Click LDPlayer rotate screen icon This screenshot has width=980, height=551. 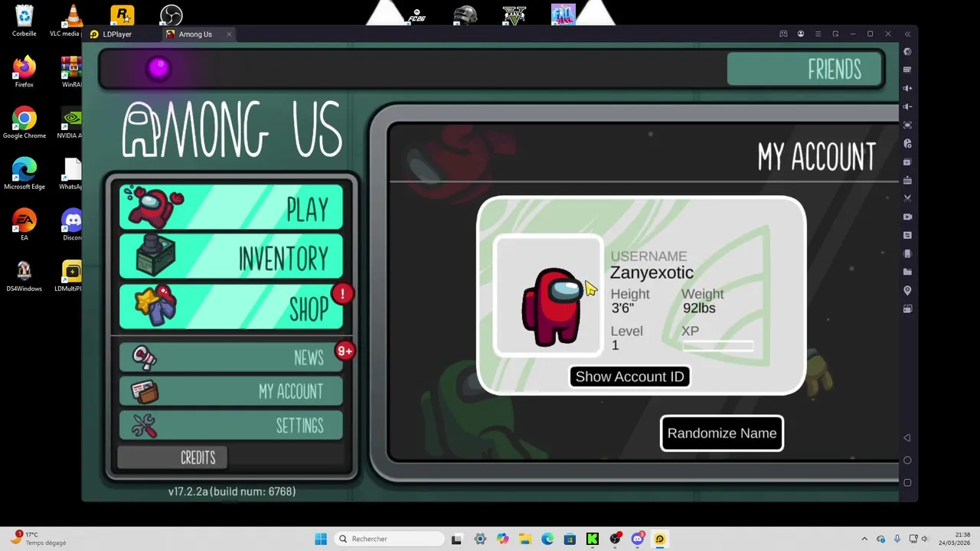(907, 309)
